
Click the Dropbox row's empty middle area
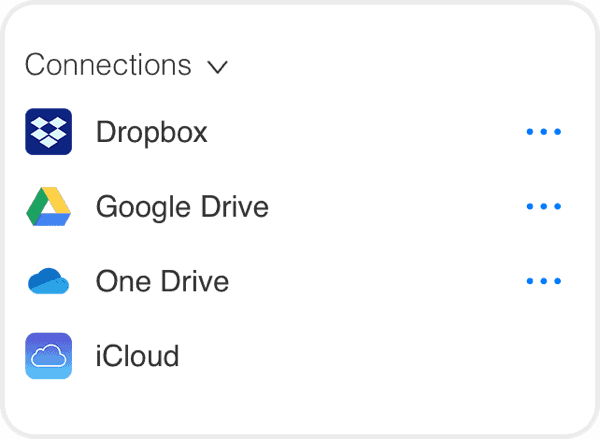[367, 132]
